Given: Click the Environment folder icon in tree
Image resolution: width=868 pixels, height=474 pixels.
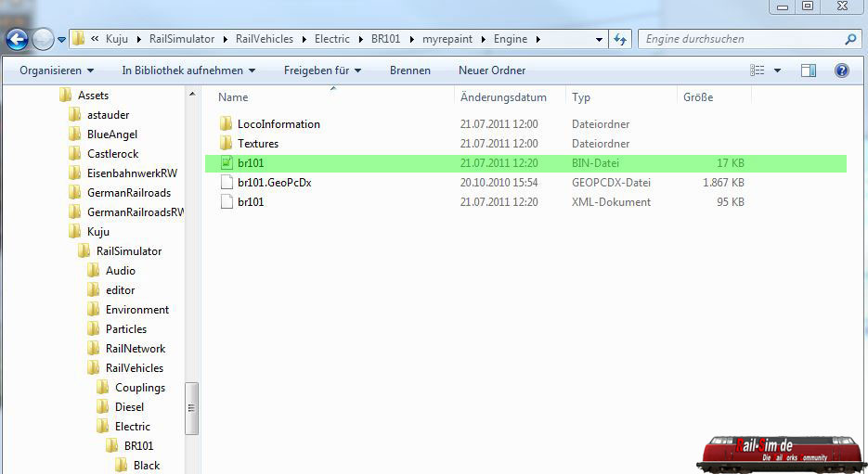Looking at the screenshot, I should coord(94,309).
